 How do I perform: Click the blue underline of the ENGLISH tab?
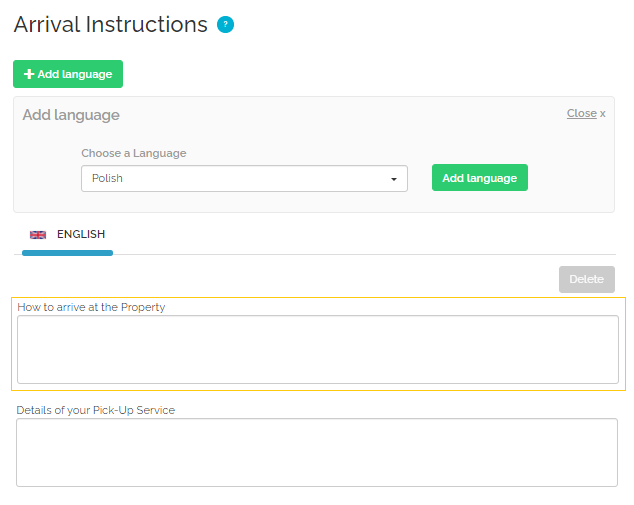(67, 253)
